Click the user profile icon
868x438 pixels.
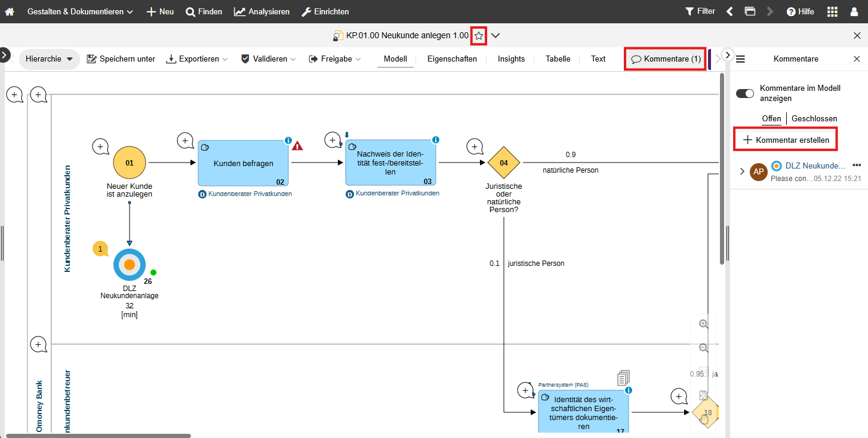tap(854, 11)
